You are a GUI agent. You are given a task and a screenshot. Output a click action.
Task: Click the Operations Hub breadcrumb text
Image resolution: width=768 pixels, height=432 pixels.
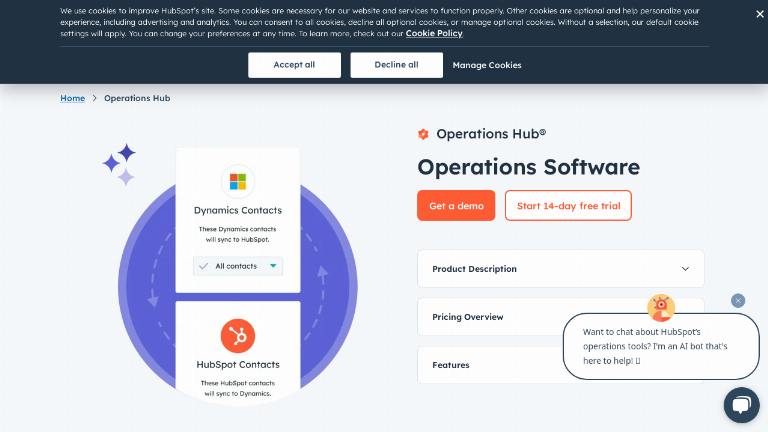pyautogui.click(x=137, y=98)
